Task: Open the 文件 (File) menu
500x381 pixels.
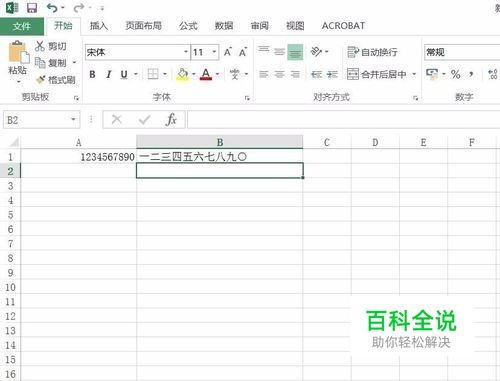Action: tap(22, 26)
